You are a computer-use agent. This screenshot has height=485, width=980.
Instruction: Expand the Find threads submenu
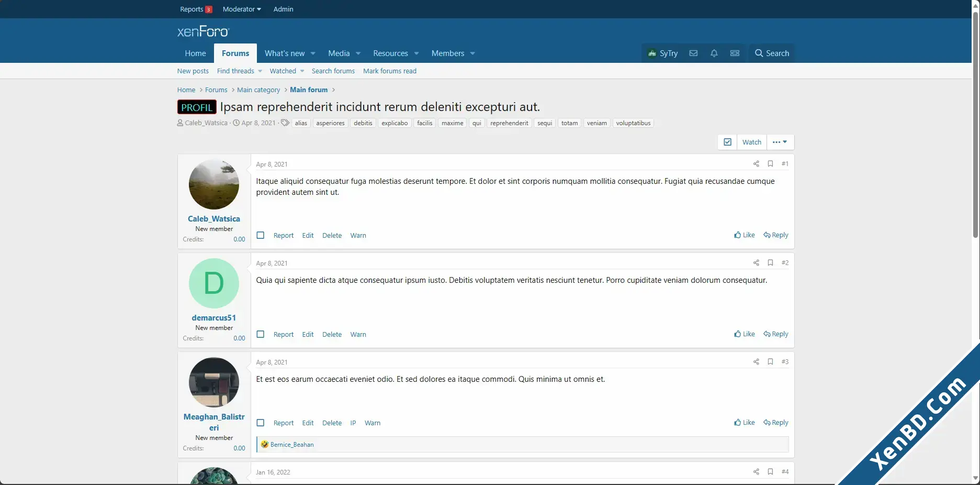tap(260, 71)
